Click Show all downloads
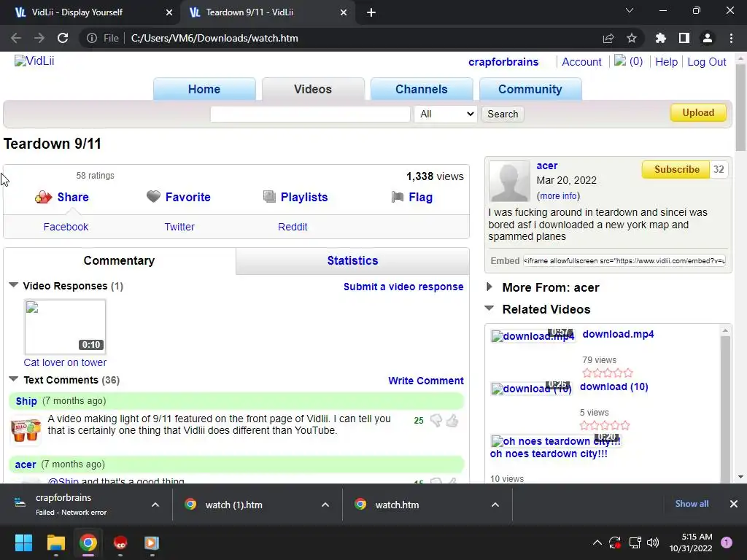This screenshot has width=747, height=560. coord(692,504)
